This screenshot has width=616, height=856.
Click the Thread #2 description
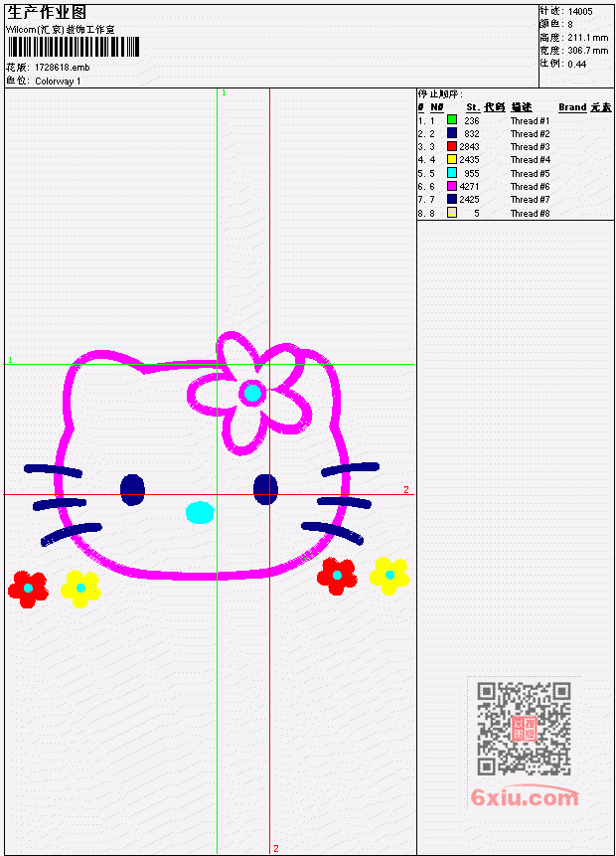530,134
